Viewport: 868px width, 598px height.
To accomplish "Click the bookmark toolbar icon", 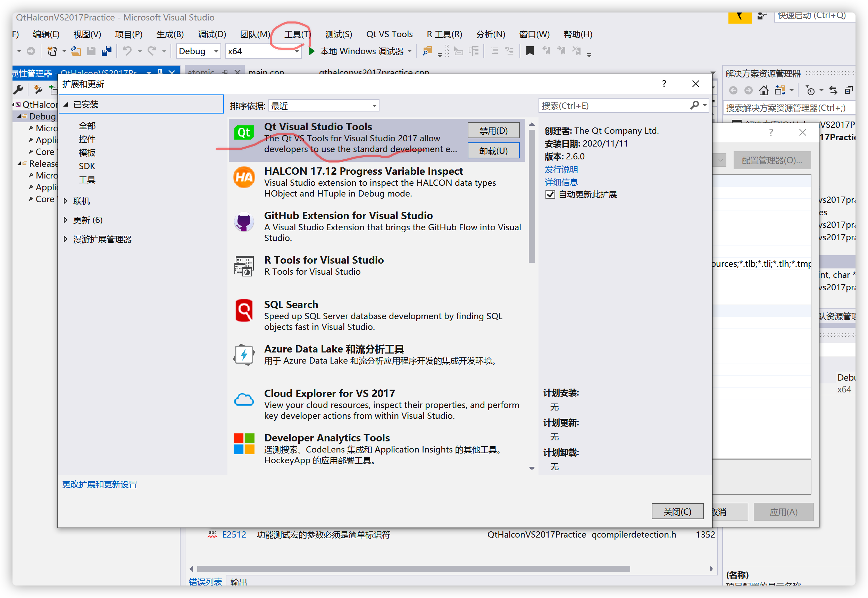I will [x=530, y=51].
